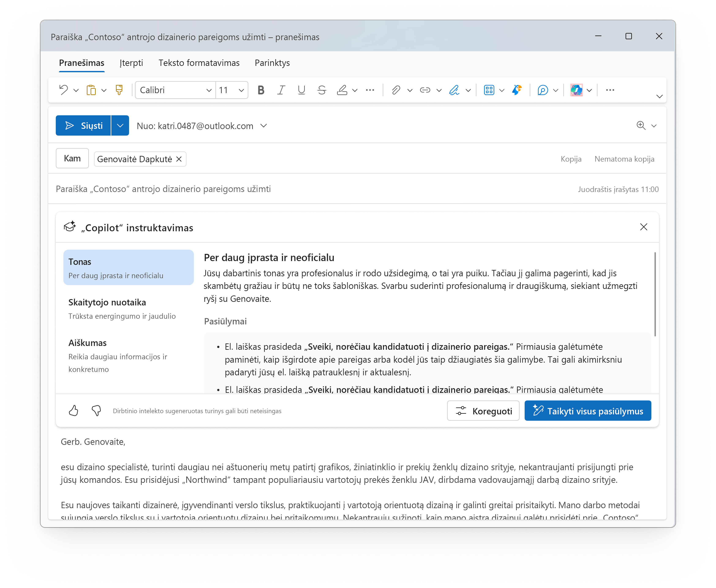Click the colorful Copilot logo icon
The image size is (716, 588).
(x=576, y=90)
